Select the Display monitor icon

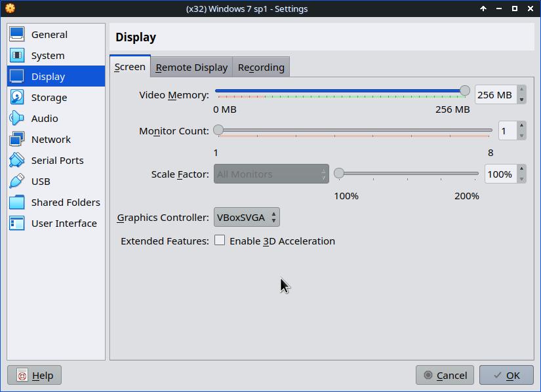click(x=16, y=77)
